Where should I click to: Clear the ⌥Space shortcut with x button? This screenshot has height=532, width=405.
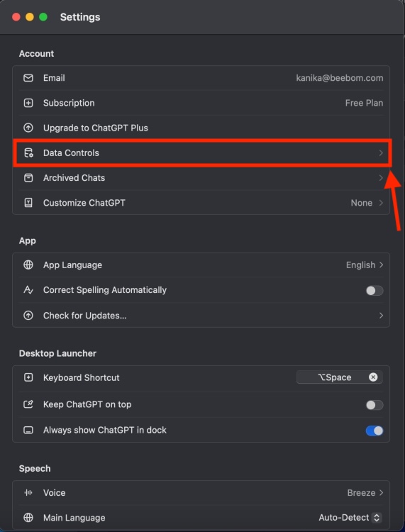tap(373, 377)
